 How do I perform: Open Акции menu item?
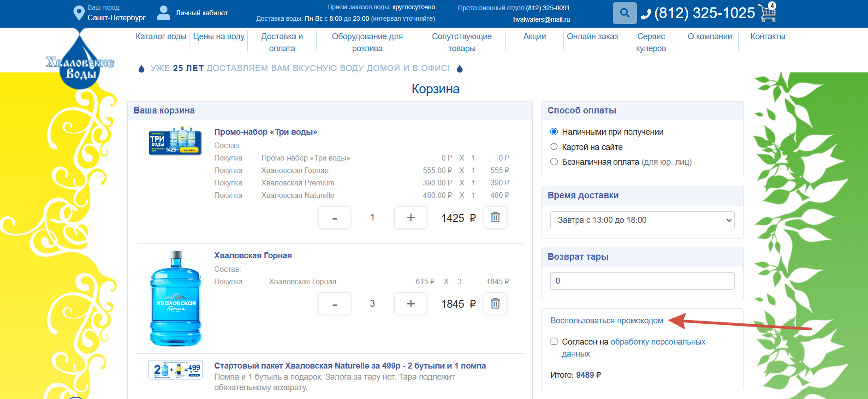(x=535, y=36)
